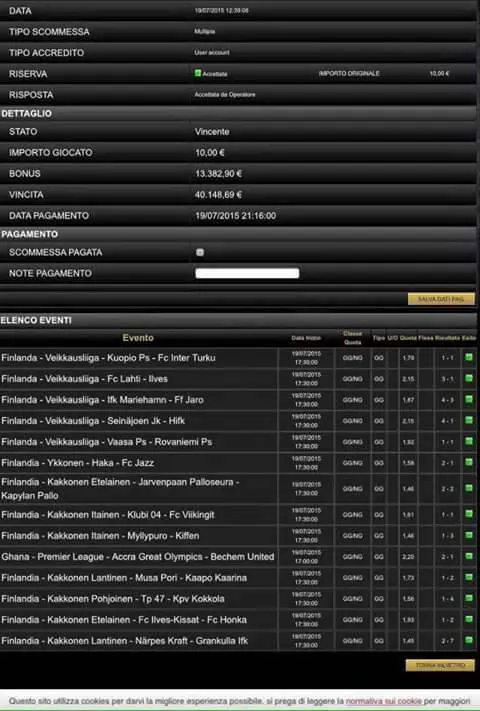Open the normativa sui cookie link
Screen dimensions: 480x711
pos(383,701)
